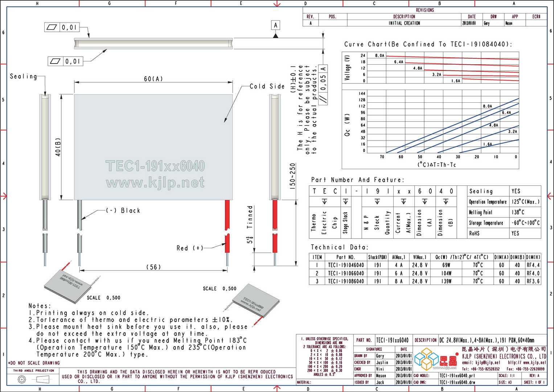Click part number TEC1-191086040 in Technical Data
The width and height of the screenshot is (554, 392).
pyautogui.click(x=346, y=281)
